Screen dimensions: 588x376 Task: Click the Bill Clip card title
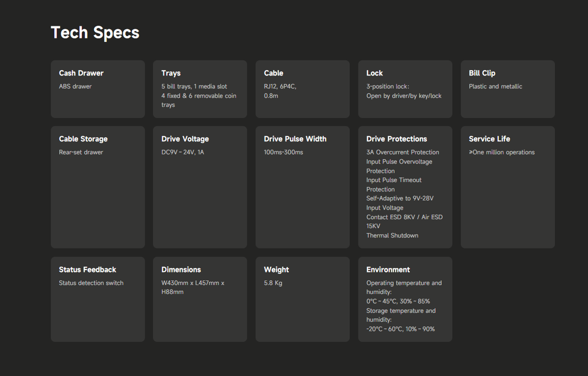(x=482, y=73)
